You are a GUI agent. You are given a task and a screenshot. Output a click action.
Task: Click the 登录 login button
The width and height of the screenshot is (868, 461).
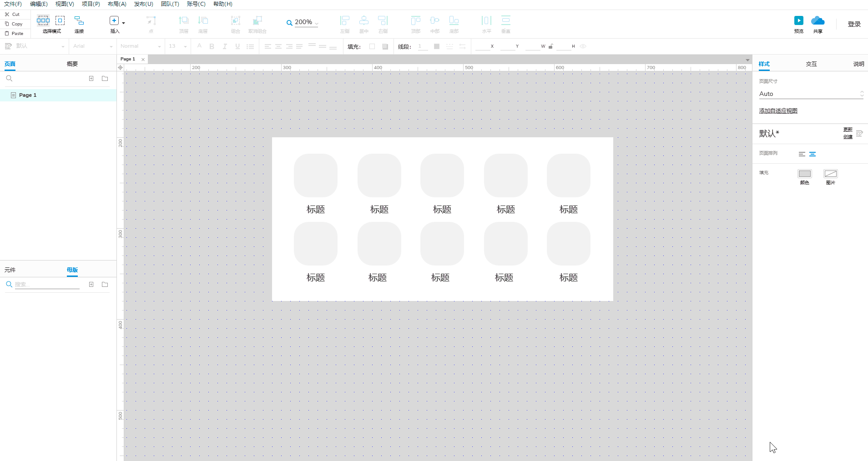point(854,25)
